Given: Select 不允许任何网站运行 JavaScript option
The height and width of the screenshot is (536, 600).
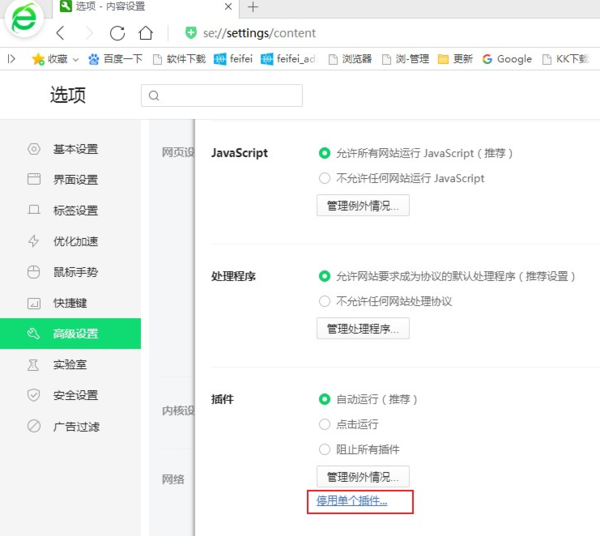Looking at the screenshot, I should [x=324, y=178].
